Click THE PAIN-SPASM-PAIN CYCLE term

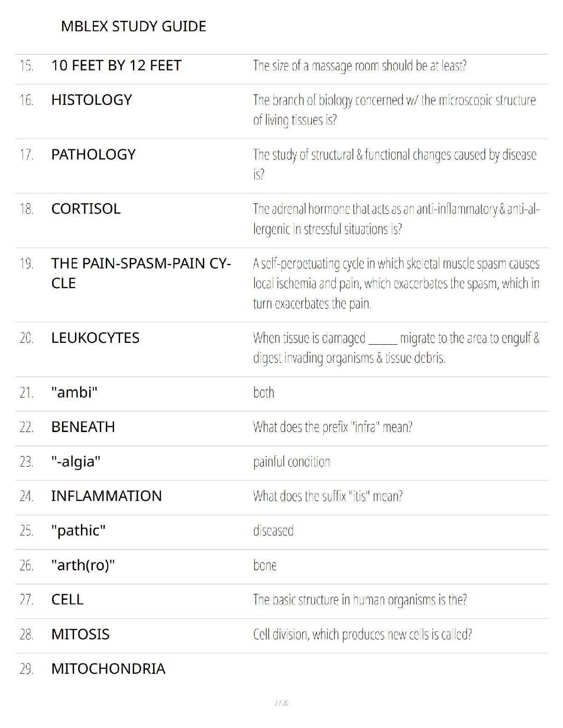click(x=141, y=273)
